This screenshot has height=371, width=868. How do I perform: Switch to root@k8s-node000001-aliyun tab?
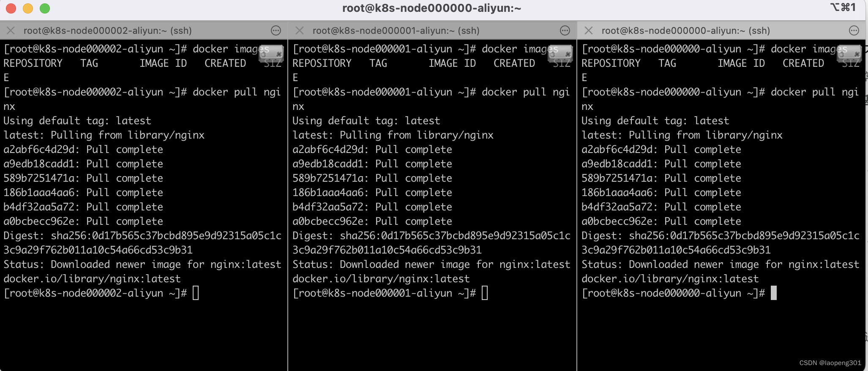[x=396, y=30]
